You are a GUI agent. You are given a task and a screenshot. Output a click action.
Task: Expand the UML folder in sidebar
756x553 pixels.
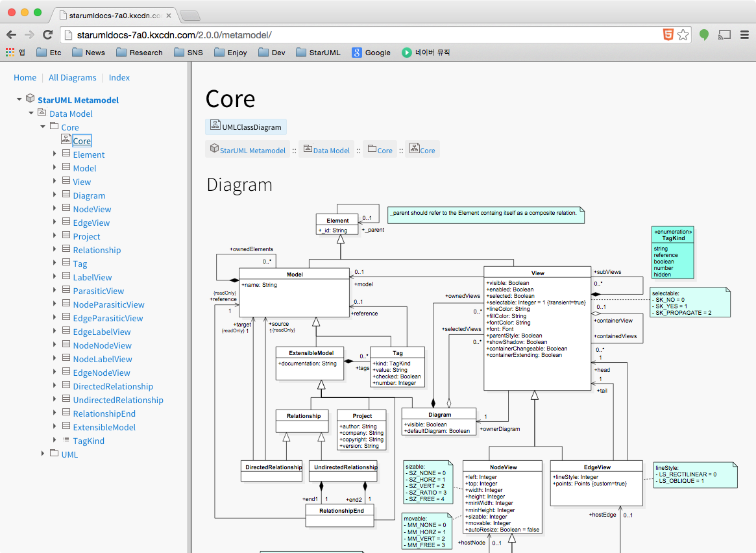click(42, 454)
